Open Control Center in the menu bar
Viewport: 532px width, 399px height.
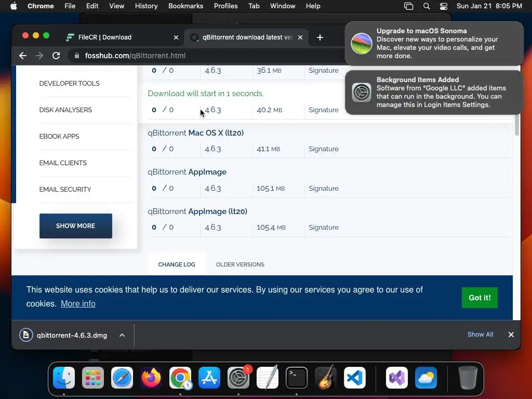(x=444, y=6)
